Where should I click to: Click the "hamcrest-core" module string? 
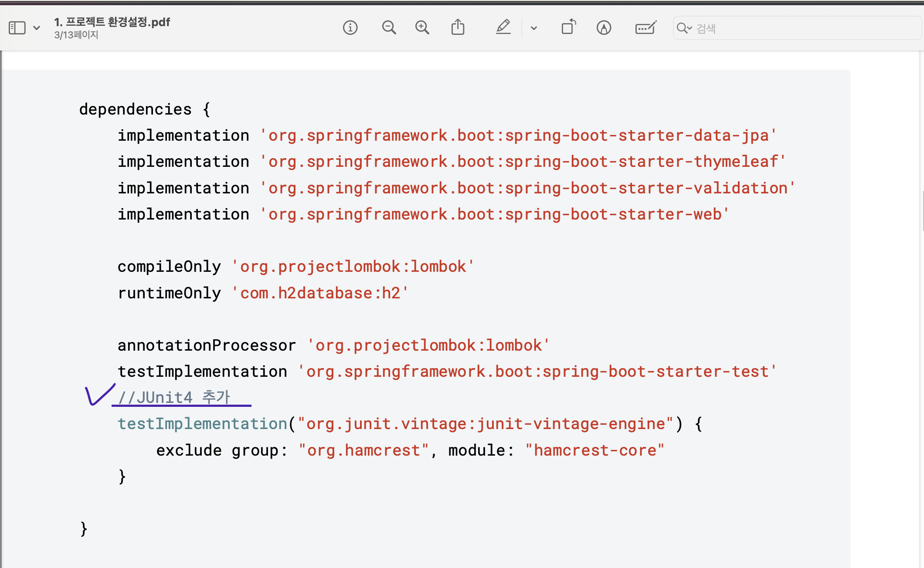(x=594, y=450)
